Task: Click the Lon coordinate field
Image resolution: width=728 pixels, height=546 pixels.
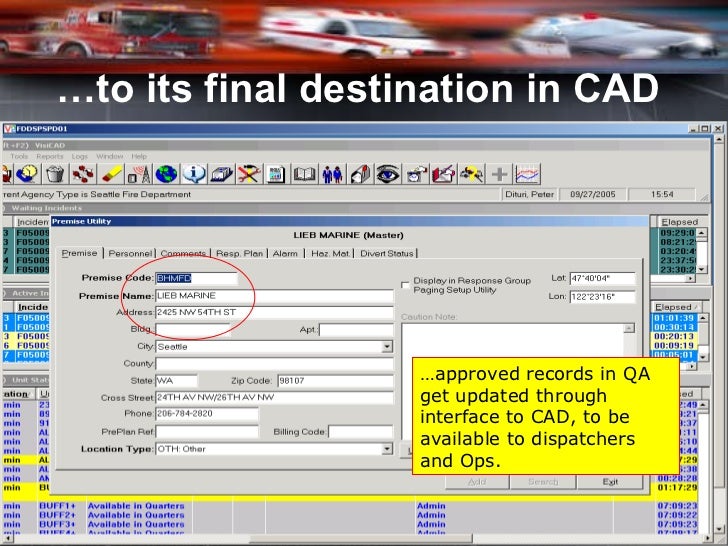Action: (603, 297)
